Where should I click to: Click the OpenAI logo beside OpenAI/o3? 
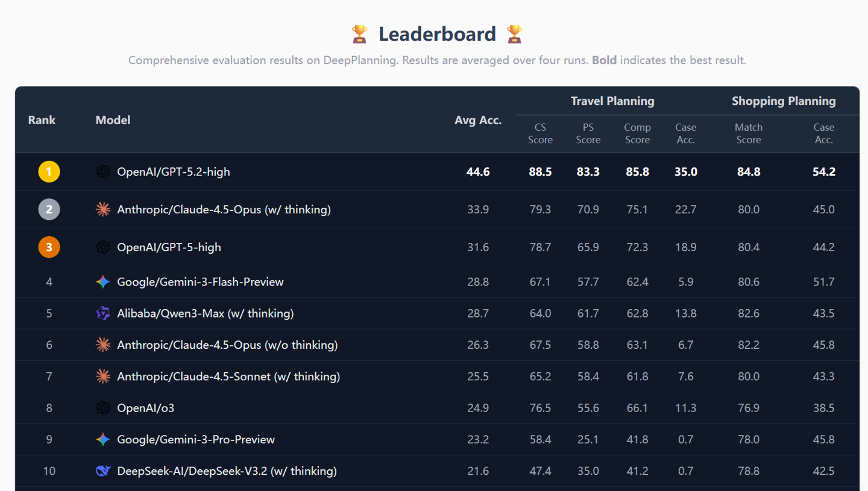[103, 408]
